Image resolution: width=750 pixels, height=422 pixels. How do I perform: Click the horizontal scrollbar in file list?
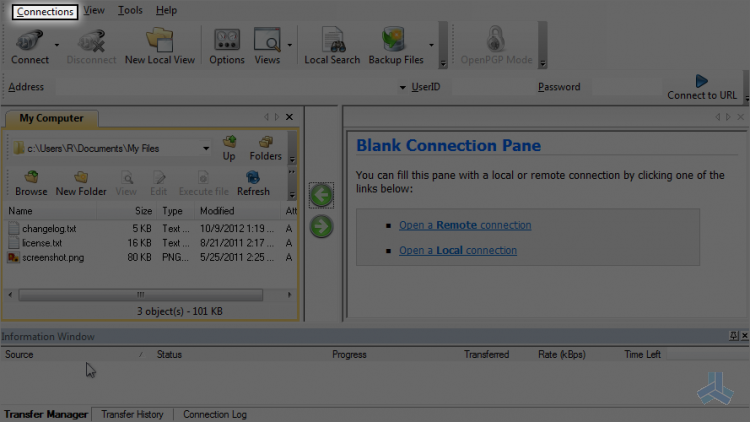tap(140, 295)
